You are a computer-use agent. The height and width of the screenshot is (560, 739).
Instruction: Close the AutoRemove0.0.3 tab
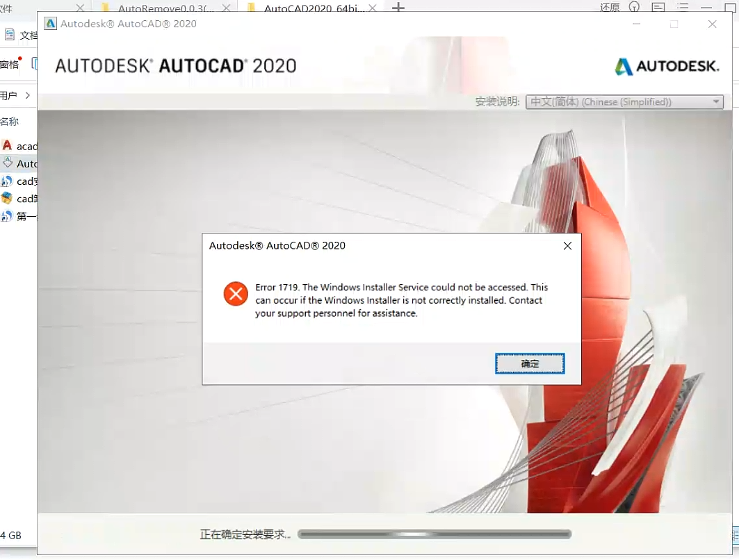click(226, 8)
